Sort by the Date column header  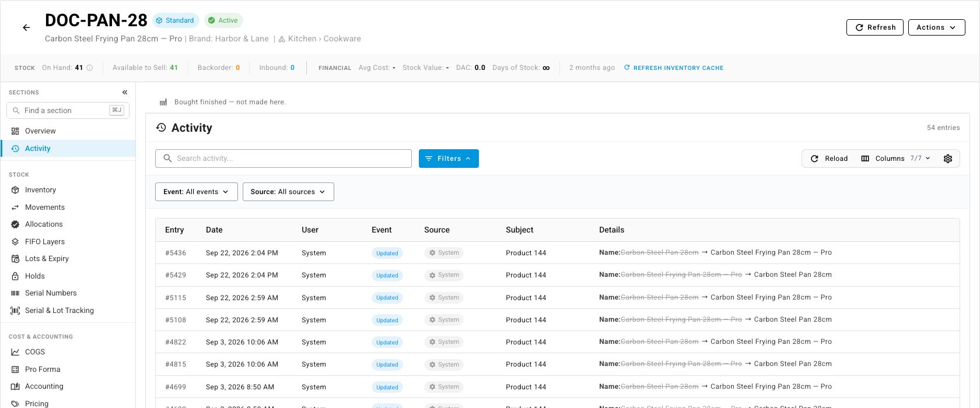point(214,230)
